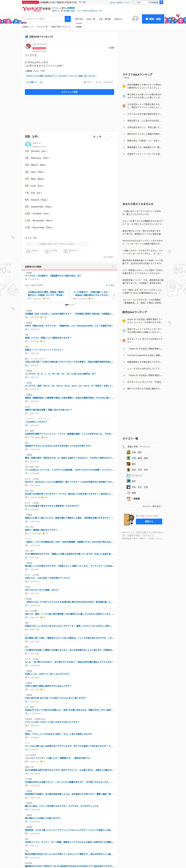Open 天気、天文、宇宙 category icon
The height and width of the screenshot is (868, 186).
click(x=128, y=487)
